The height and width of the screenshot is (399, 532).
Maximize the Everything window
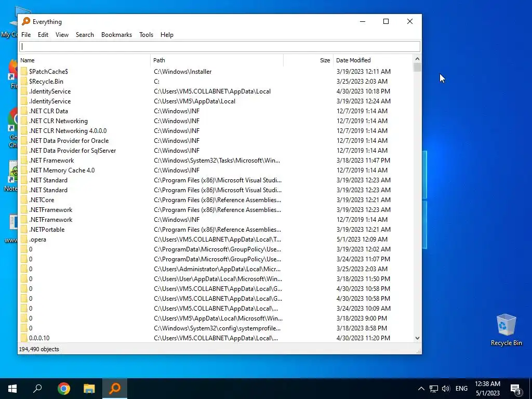(386, 21)
